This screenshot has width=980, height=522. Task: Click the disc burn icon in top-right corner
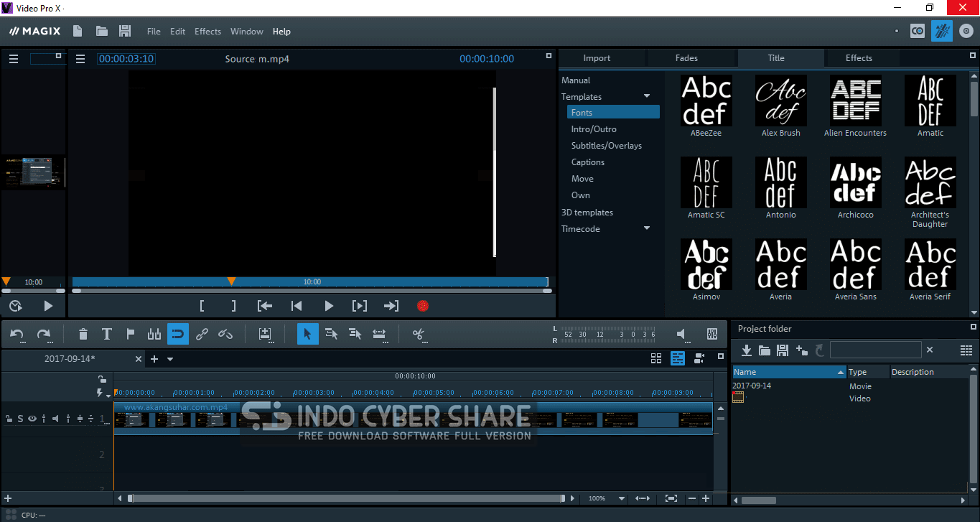966,31
